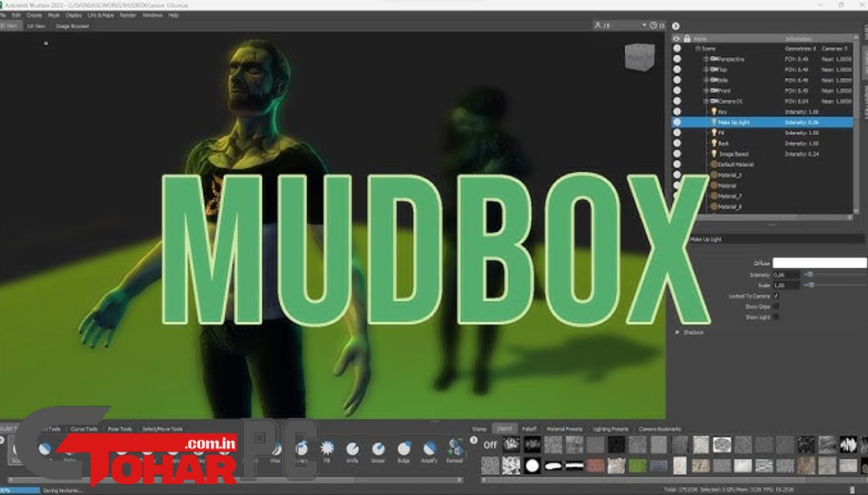Open the Mesh menu
868x495 pixels.
point(54,15)
